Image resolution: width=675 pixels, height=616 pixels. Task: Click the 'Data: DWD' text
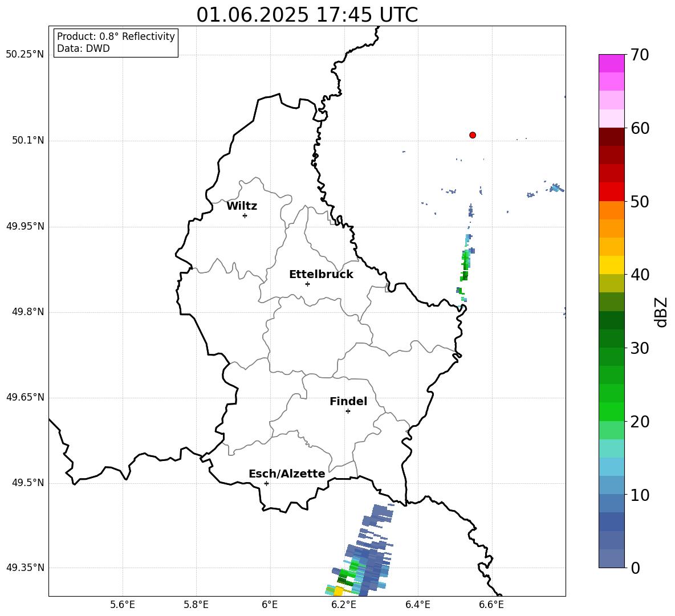pyautogui.click(x=83, y=48)
